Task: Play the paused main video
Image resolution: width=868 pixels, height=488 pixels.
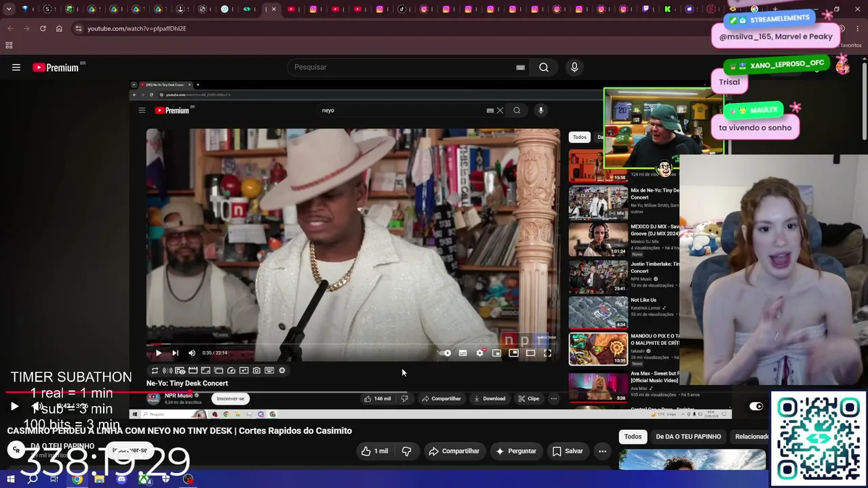Action: tap(14, 407)
